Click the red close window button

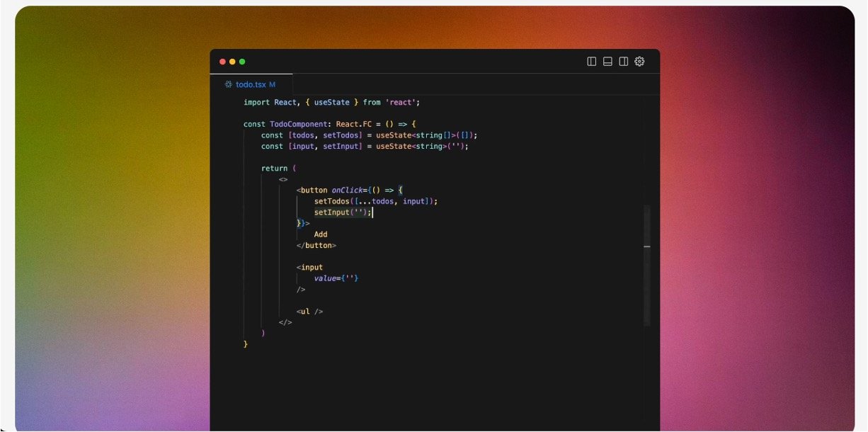(x=222, y=62)
